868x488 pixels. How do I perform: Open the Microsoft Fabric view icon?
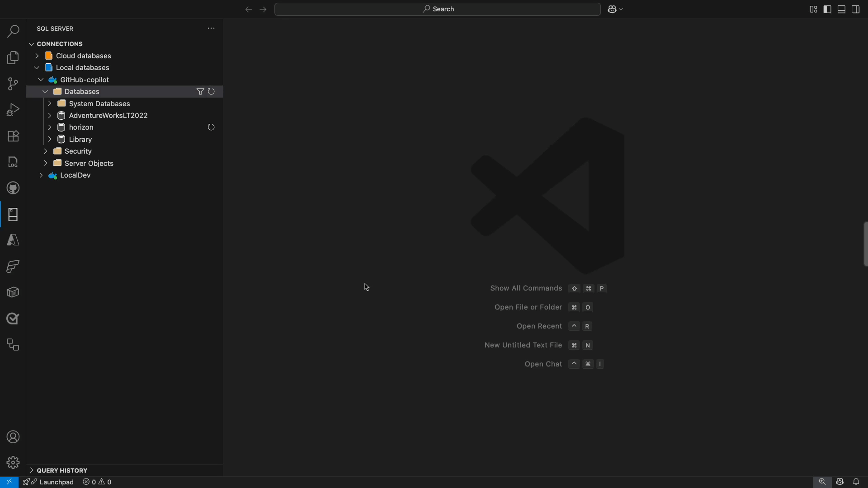13,266
